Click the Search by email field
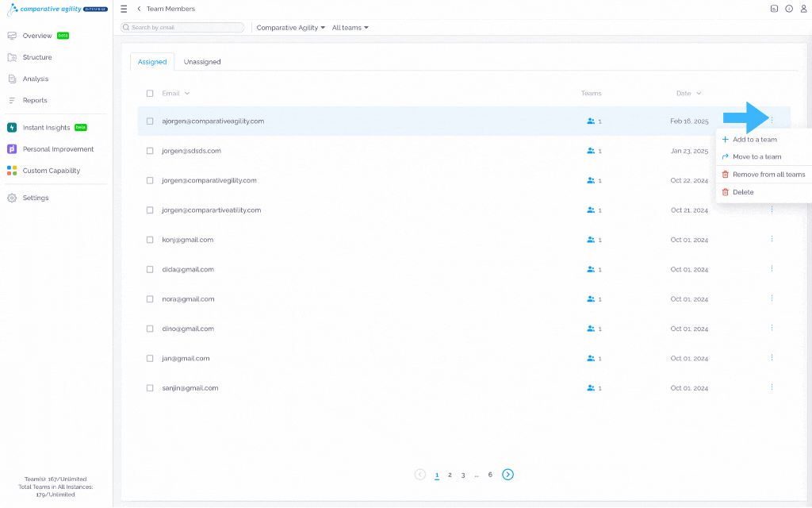This screenshot has width=812, height=508. [182, 28]
